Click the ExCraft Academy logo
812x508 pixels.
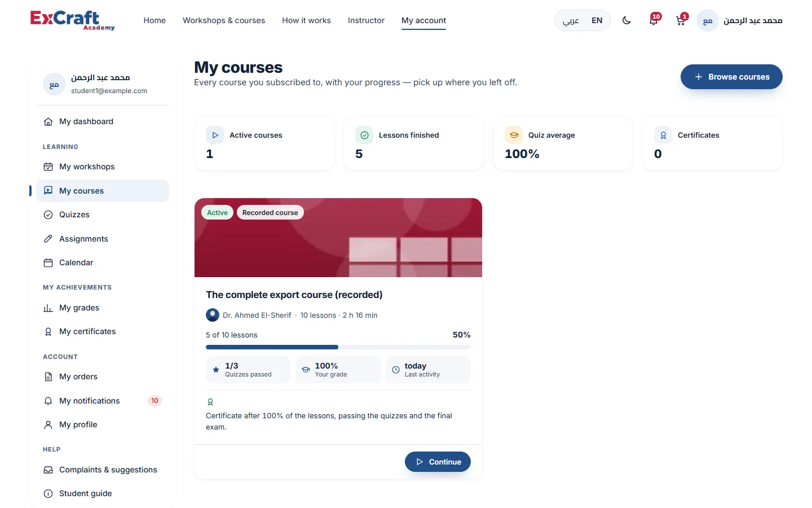[x=72, y=20]
